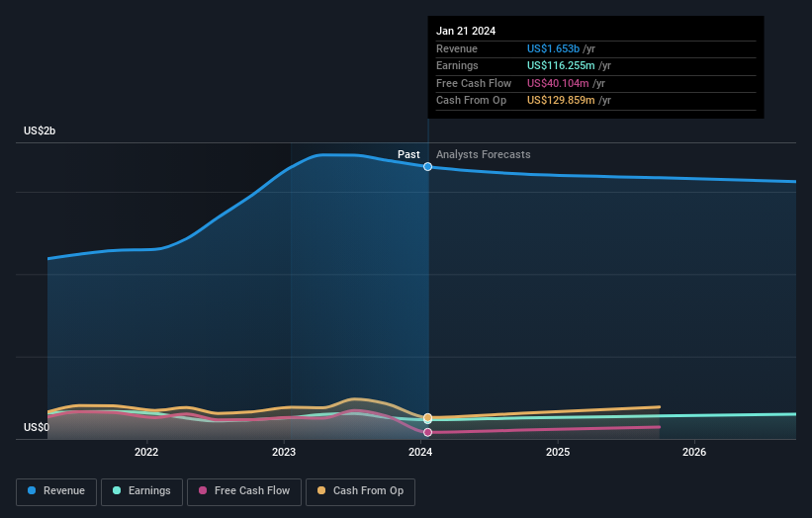The image size is (812, 518).
Task: Toggle the Earnings legend series
Action: [141, 491]
